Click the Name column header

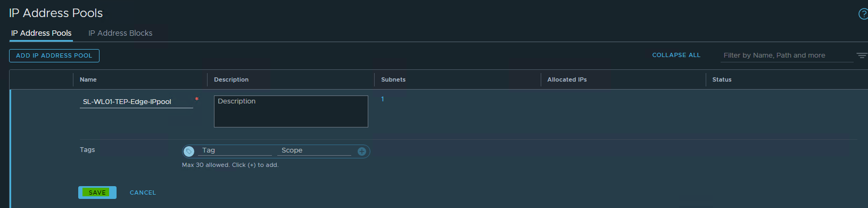(x=88, y=79)
